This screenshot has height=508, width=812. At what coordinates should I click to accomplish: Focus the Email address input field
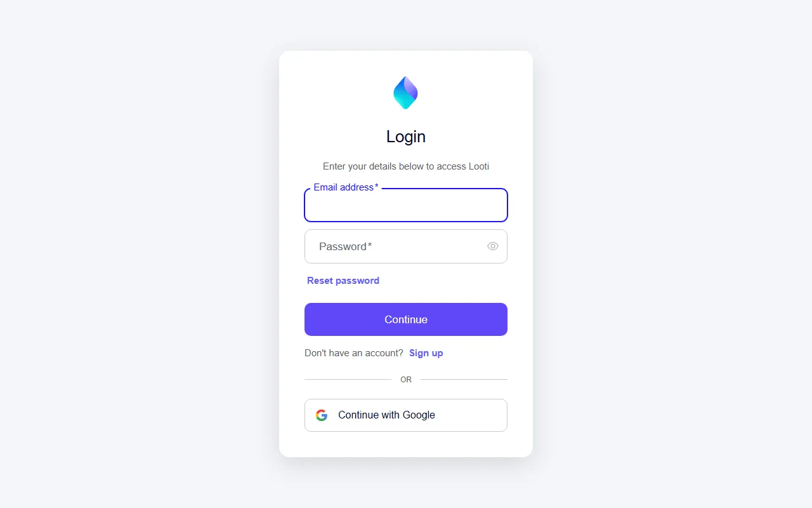coord(406,205)
